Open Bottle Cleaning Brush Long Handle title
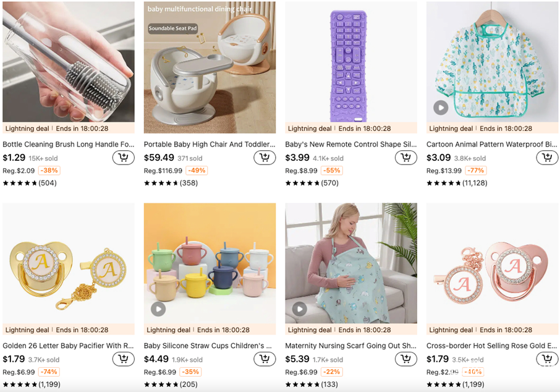Image resolution: width=560 pixels, height=392 pixels. (68, 144)
